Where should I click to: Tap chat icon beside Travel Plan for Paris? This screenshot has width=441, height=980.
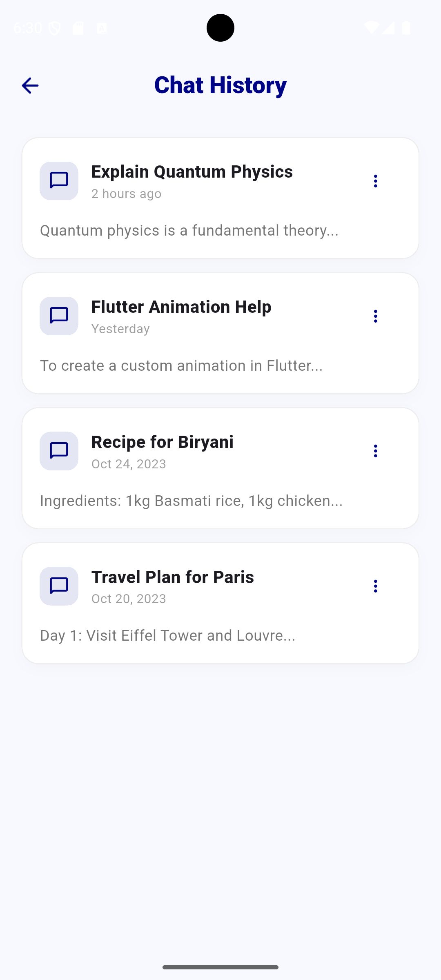(59, 586)
